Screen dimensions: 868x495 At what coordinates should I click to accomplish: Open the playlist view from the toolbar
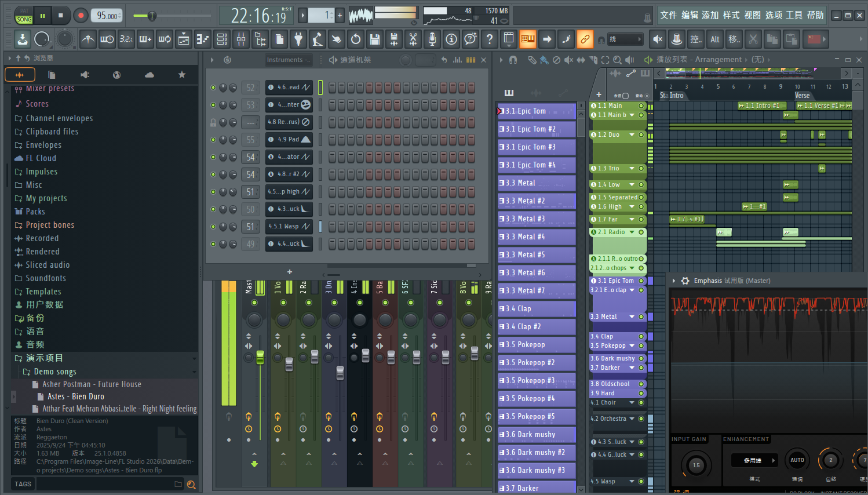click(183, 39)
